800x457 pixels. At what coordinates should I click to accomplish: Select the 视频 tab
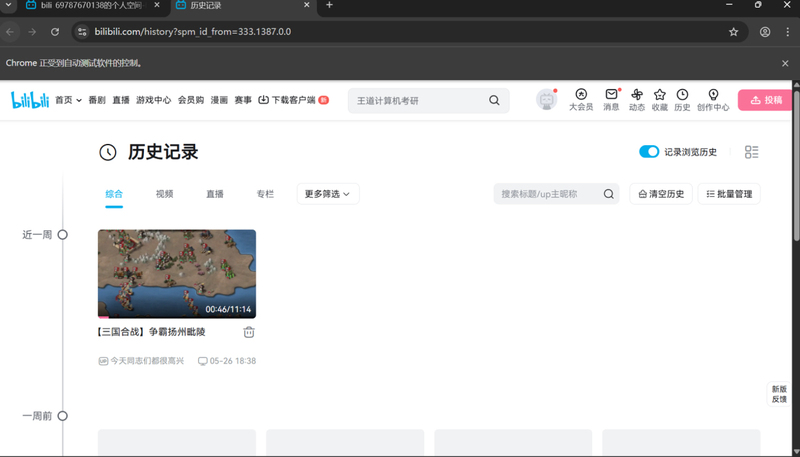coord(164,194)
